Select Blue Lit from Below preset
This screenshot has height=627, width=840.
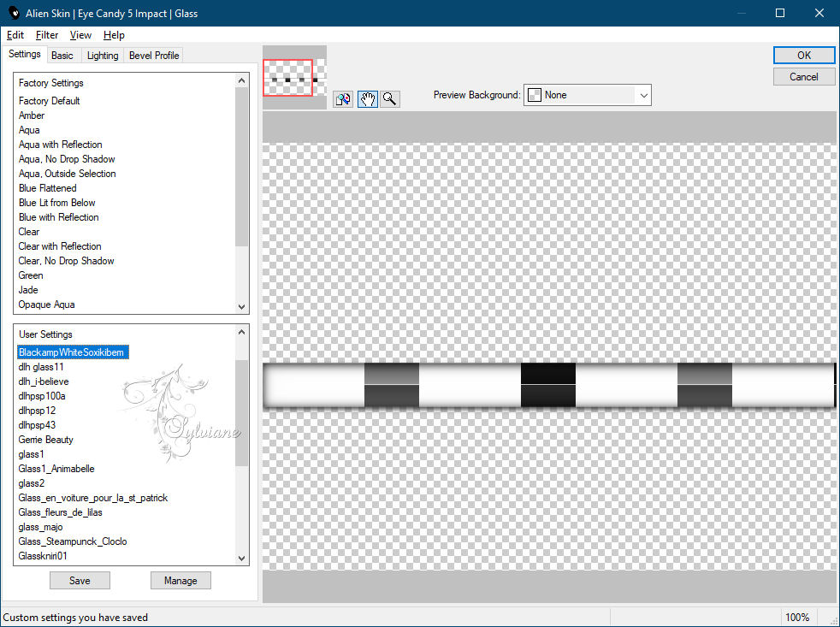tap(56, 203)
